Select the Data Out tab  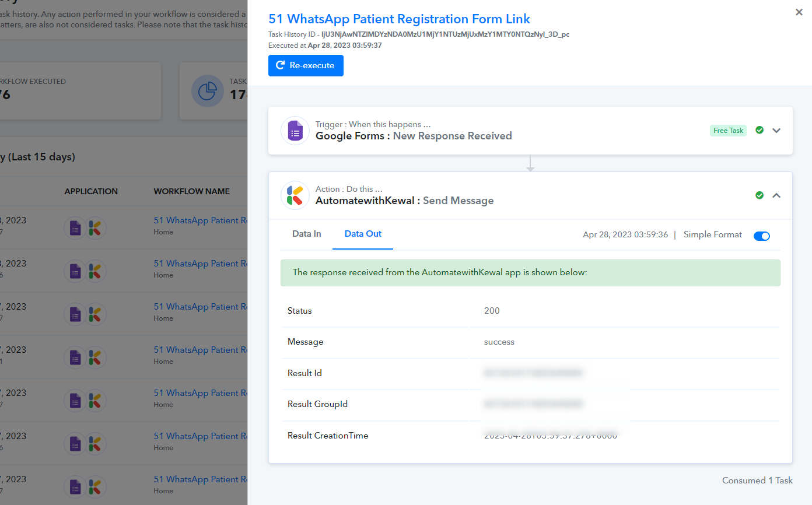pos(363,234)
